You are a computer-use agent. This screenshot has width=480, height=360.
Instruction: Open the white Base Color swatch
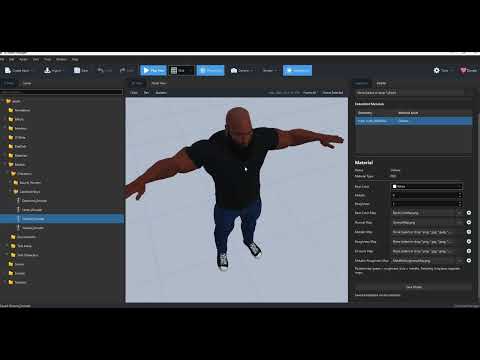coord(395,186)
